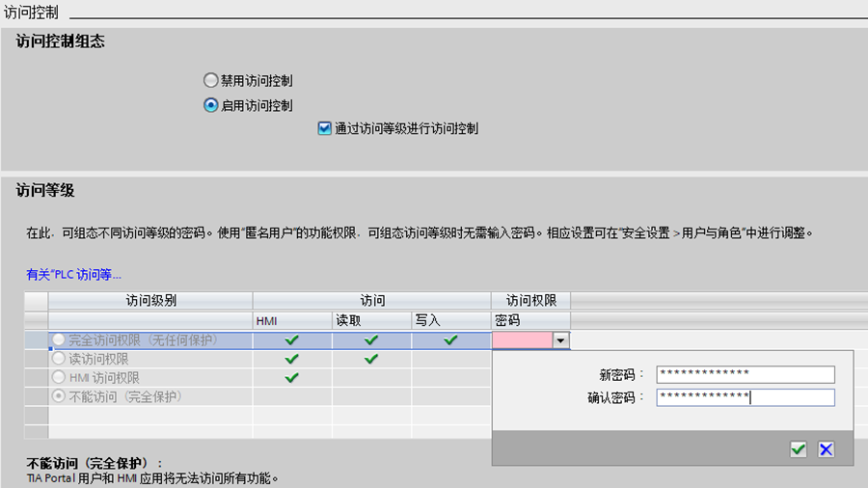
Task: Select 读访问权限 access level radio
Action: coord(60,359)
